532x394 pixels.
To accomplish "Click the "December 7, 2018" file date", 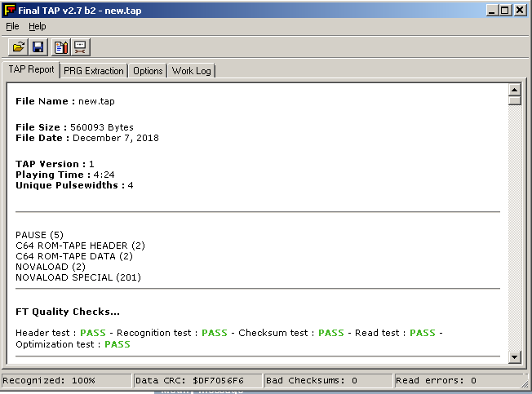I will click(x=116, y=138).
